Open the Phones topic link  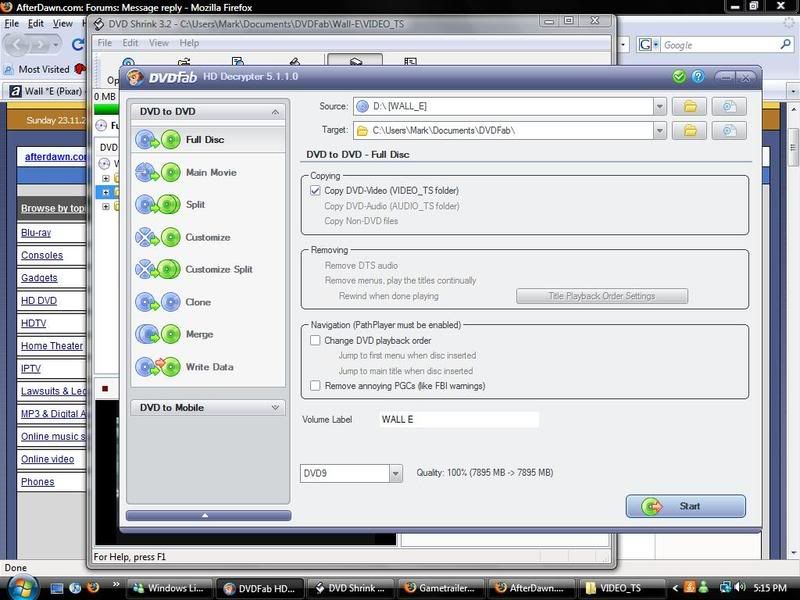coord(38,482)
